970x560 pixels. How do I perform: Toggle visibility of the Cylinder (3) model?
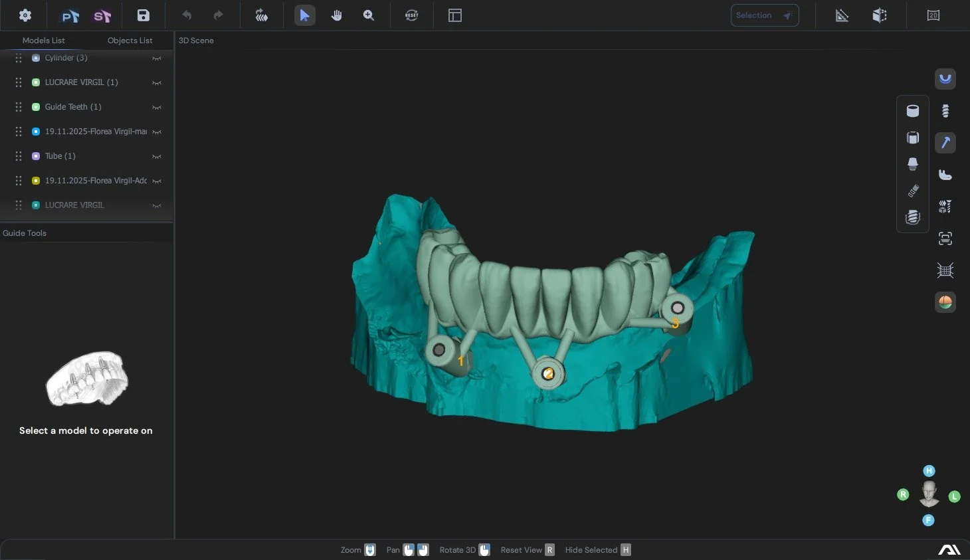(157, 58)
